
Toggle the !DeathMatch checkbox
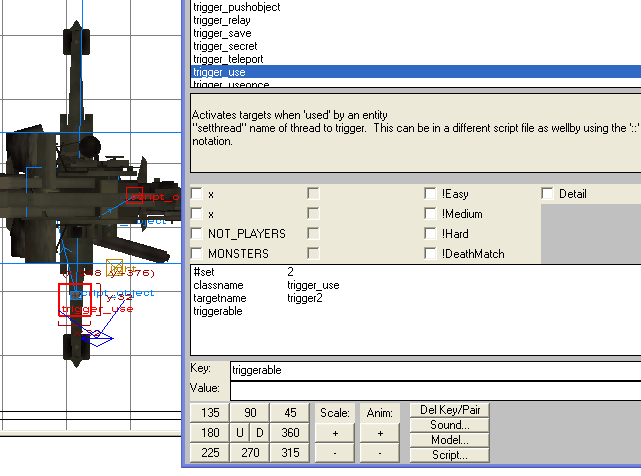coord(430,254)
